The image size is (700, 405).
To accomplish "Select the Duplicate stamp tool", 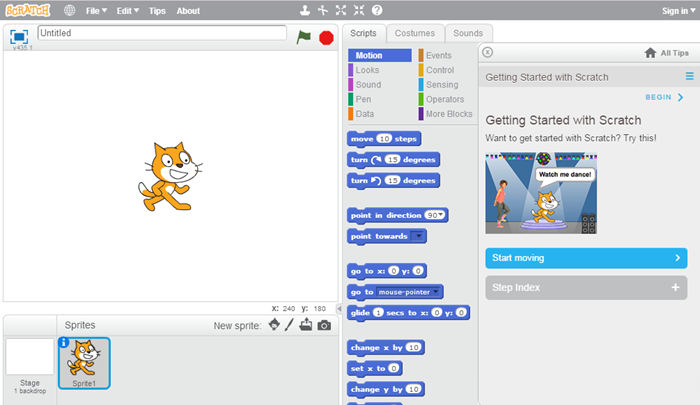I will [305, 10].
